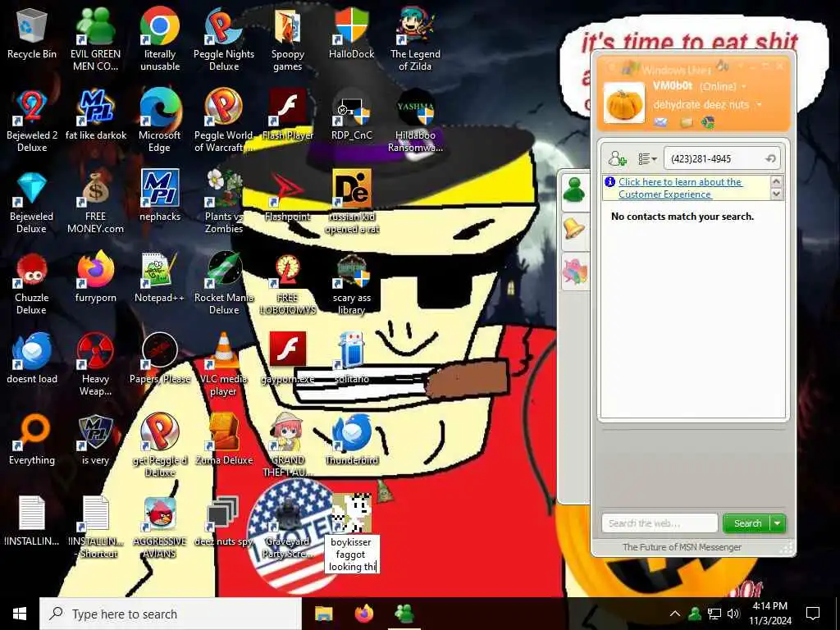Click the yellow folder icon in Messenger header
Screen dimensions: 840x630
pos(687,123)
